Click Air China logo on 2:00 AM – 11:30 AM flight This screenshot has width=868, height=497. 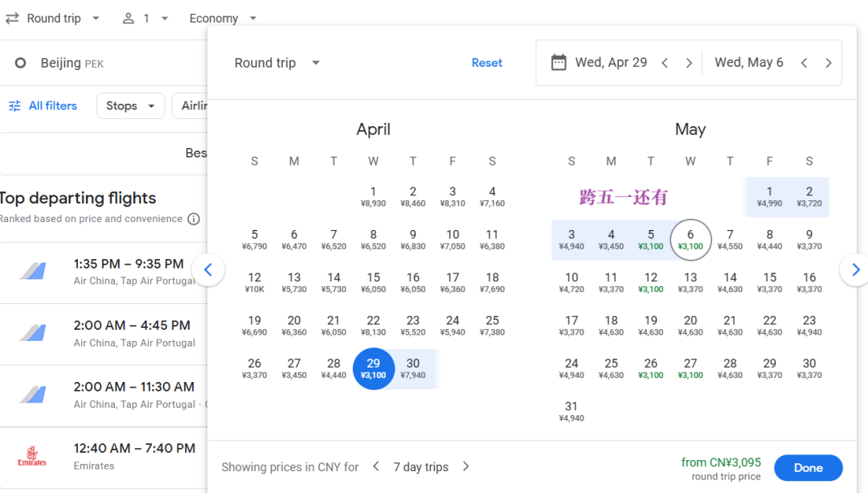[x=33, y=394]
